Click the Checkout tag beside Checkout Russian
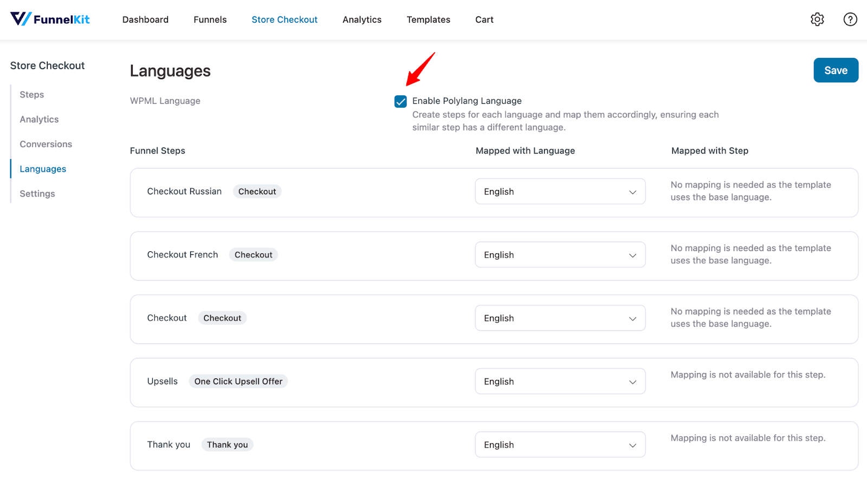Image resolution: width=867 pixels, height=504 pixels. point(257,192)
